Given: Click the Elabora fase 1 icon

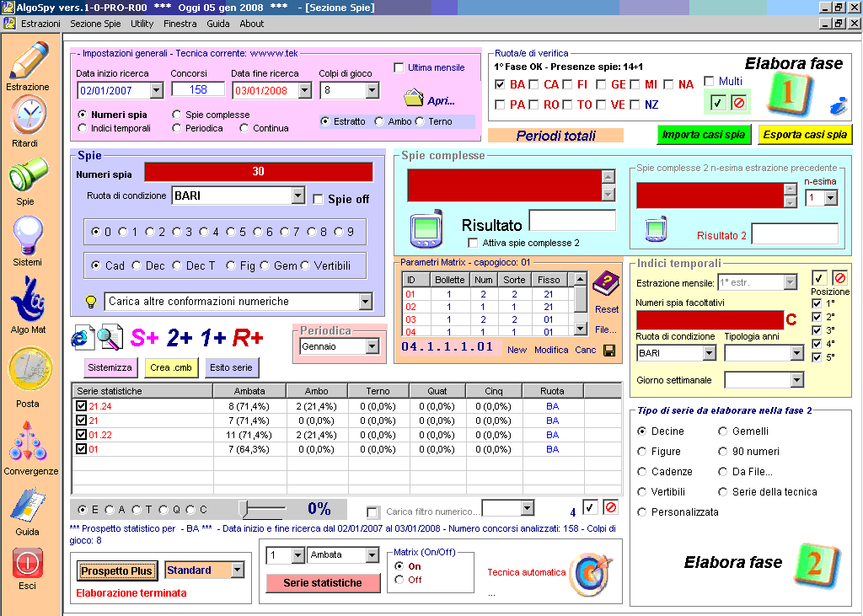Looking at the screenshot, I should click(x=789, y=94).
